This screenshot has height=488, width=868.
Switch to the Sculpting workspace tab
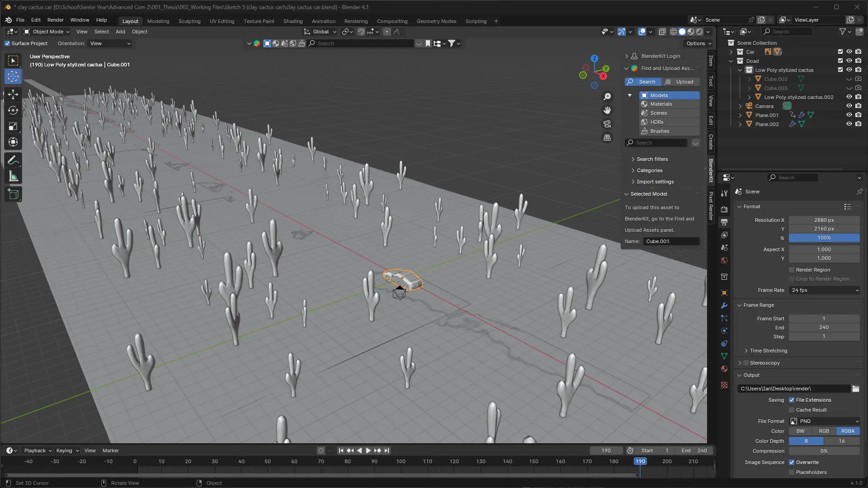pos(189,21)
